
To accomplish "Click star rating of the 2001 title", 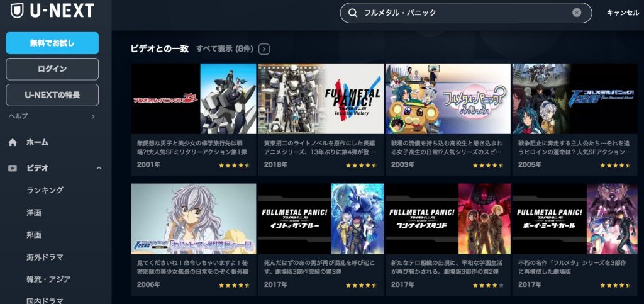I will (234, 165).
